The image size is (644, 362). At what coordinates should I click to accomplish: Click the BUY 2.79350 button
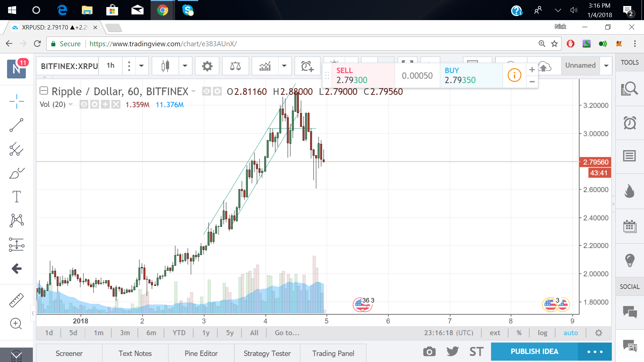coord(471,75)
